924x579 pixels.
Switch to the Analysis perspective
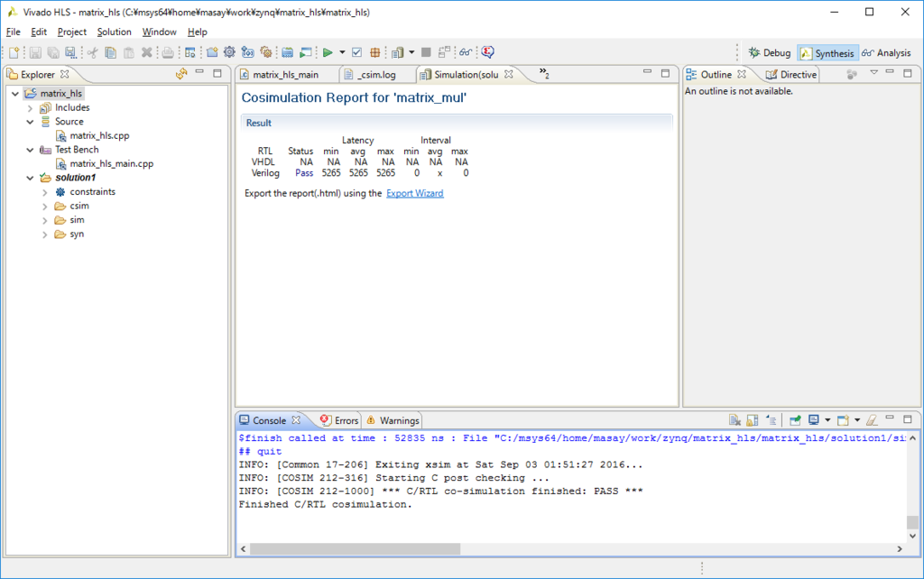(x=886, y=53)
